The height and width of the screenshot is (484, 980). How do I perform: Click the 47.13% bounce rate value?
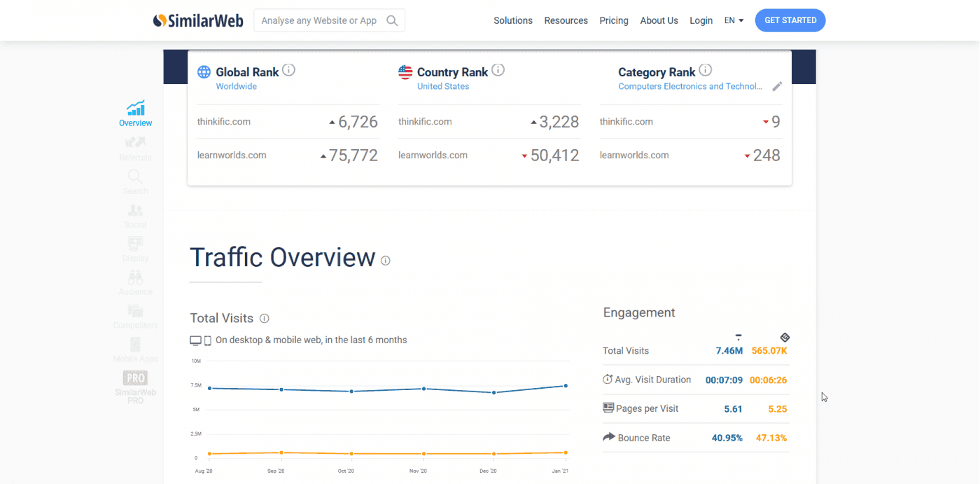click(x=771, y=438)
